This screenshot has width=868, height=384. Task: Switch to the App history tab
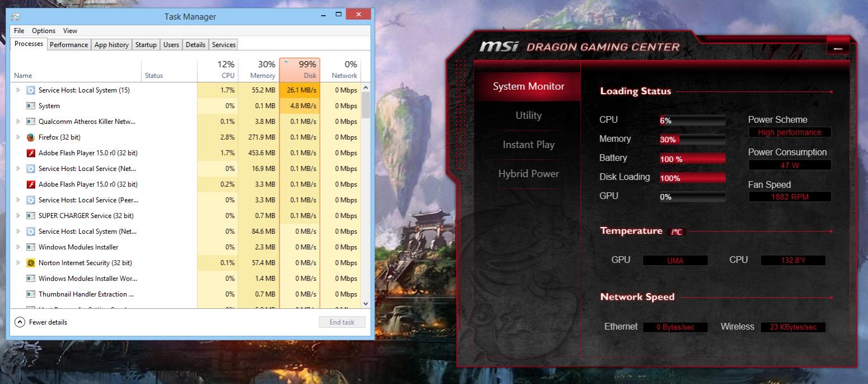[111, 45]
